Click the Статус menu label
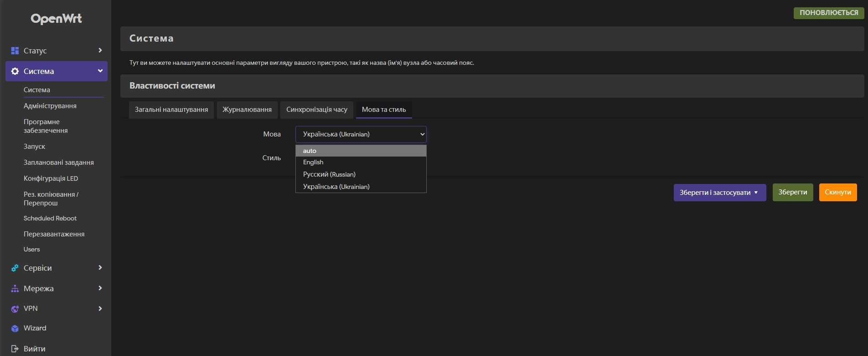 (x=35, y=51)
